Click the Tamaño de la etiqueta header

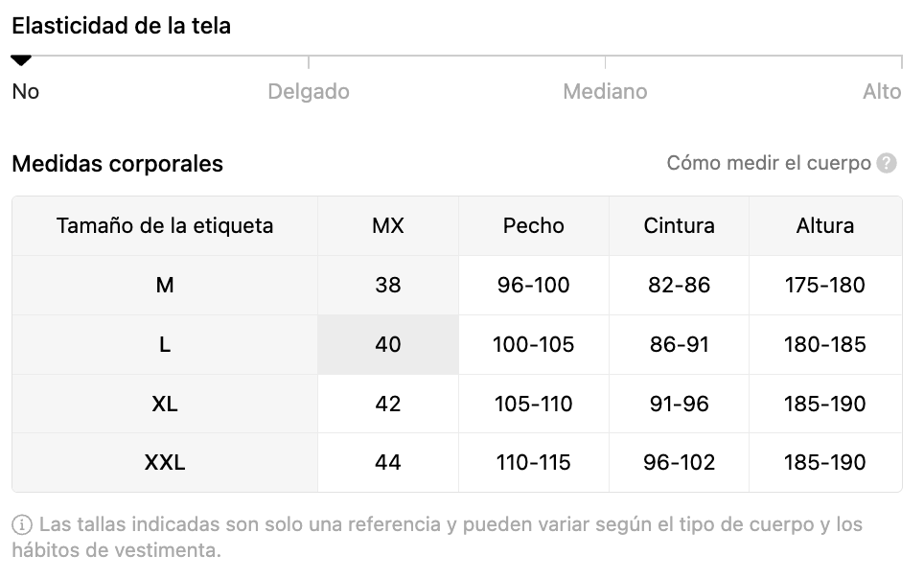coord(165,226)
